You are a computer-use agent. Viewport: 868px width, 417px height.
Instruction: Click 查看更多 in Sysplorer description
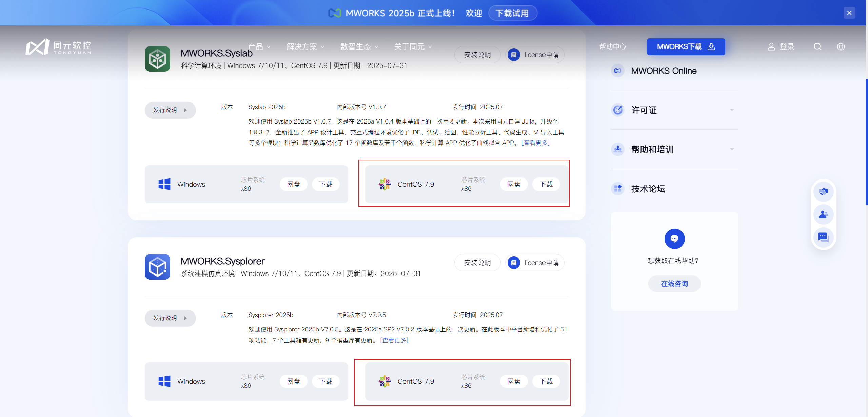(394, 340)
